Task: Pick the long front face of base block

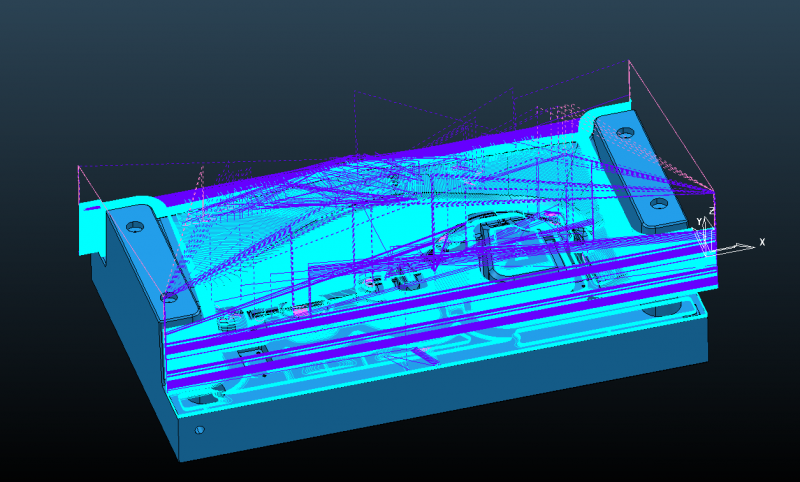Action: point(450,400)
